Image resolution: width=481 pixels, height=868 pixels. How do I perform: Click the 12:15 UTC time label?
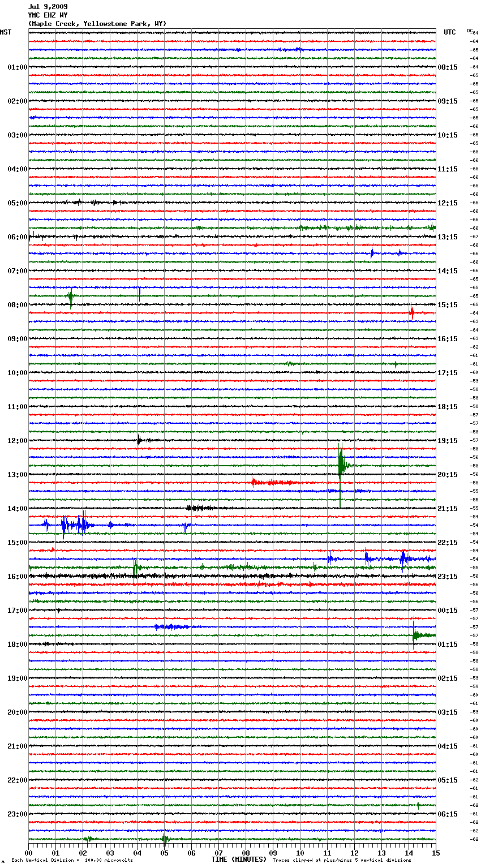[448, 203]
